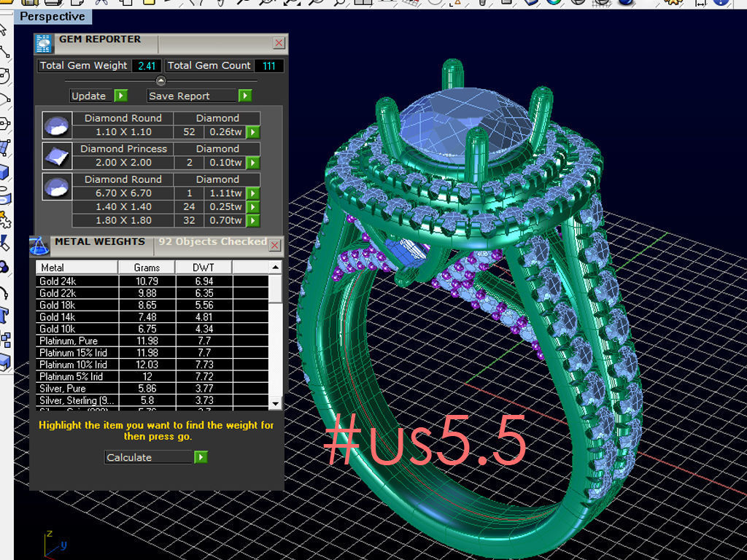The width and height of the screenshot is (747, 560).
Task: Select the Gold 10k row
Action: 152,329
